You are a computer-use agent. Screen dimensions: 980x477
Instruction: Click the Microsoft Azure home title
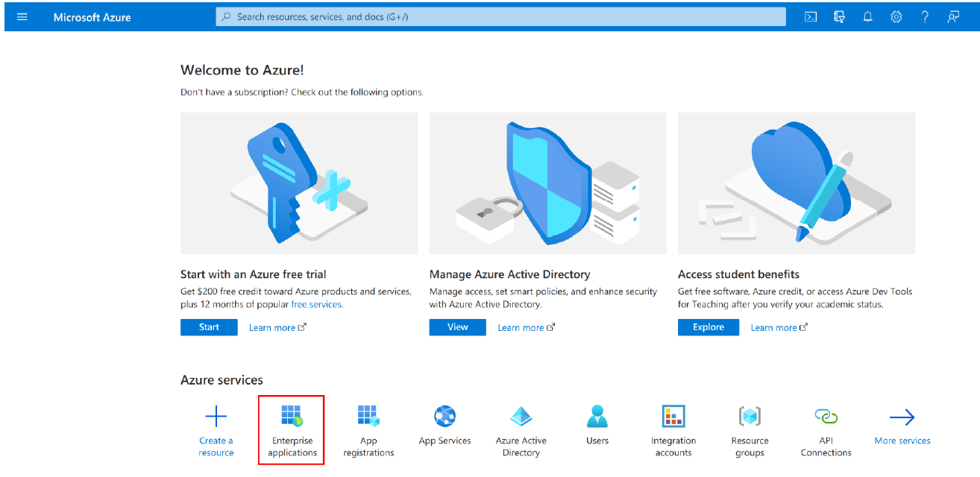click(x=92, y=17)
